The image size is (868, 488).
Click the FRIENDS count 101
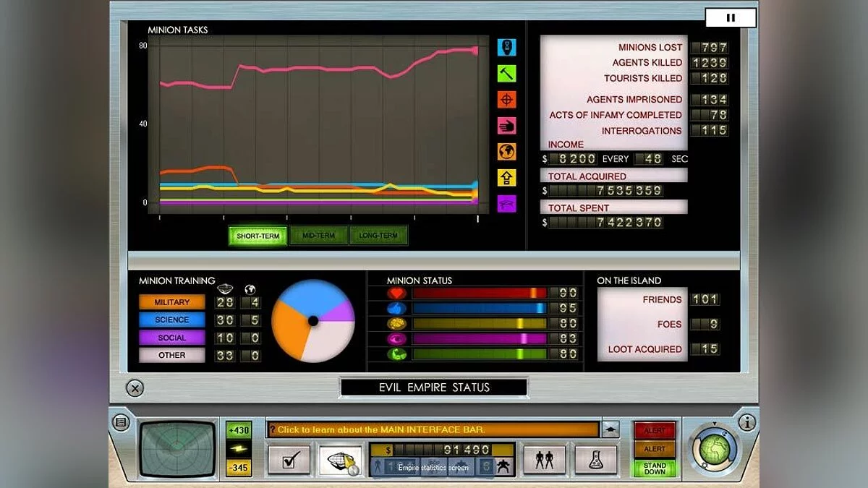(705, 299)
